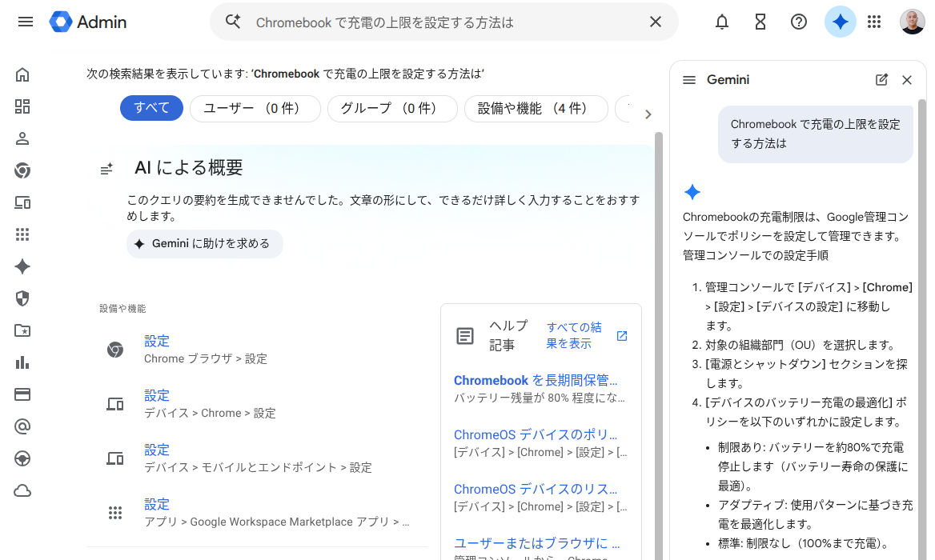Image resolution: width=935 pixels, height=560 pixels.
Task: Click the AI overview list icon
Action: pyautogui.click(x=106, y=169)
